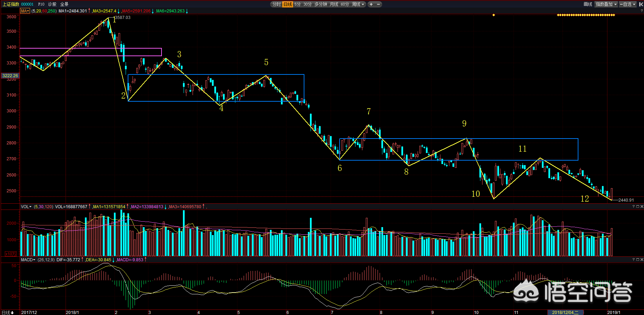Open VOL panel help question mark
This screenshot has height=315, width=644.
[x=634, y=207]
